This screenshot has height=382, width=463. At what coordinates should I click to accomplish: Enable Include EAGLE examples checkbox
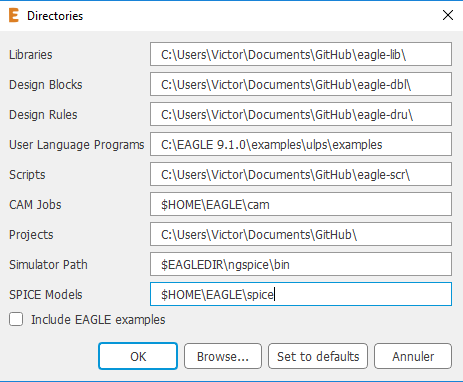(16, 319)
